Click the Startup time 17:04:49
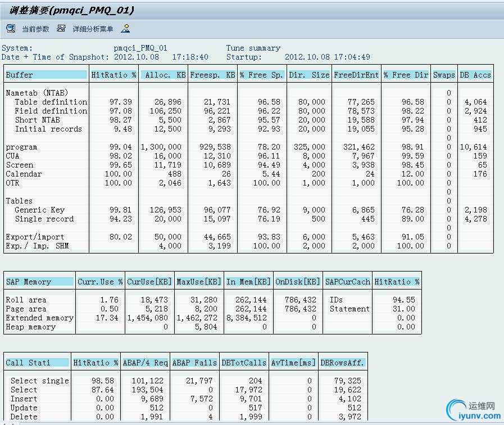 [352, 57]
